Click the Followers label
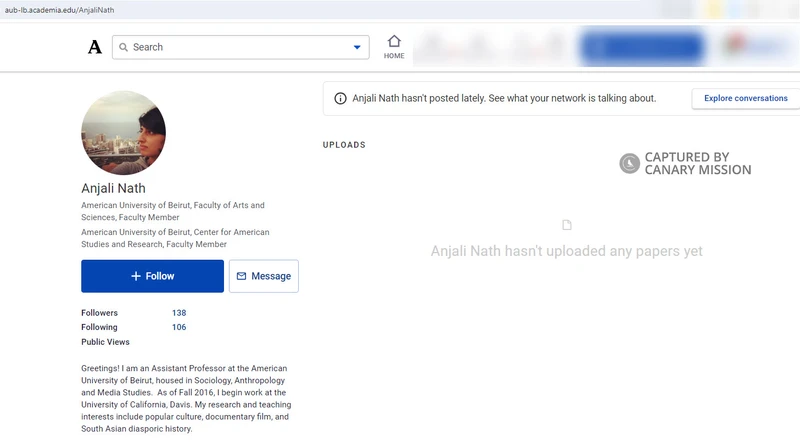This screenshot has width=800, height=442. click(x=99, y=313)
